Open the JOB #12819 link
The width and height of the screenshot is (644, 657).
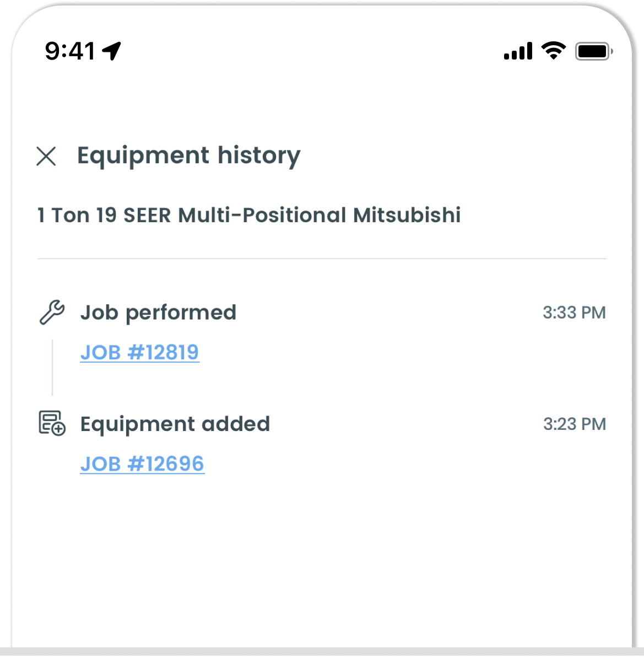click(x=139, y=352)
